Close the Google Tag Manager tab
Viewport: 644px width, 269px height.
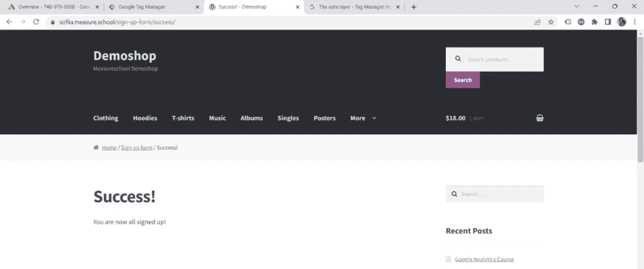(x=197, y=7)
